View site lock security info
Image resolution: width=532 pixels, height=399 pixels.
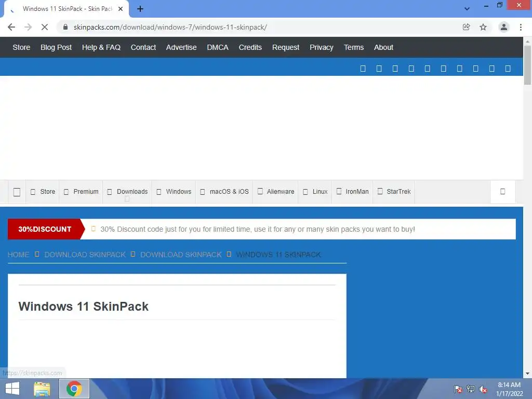point(65,27)
